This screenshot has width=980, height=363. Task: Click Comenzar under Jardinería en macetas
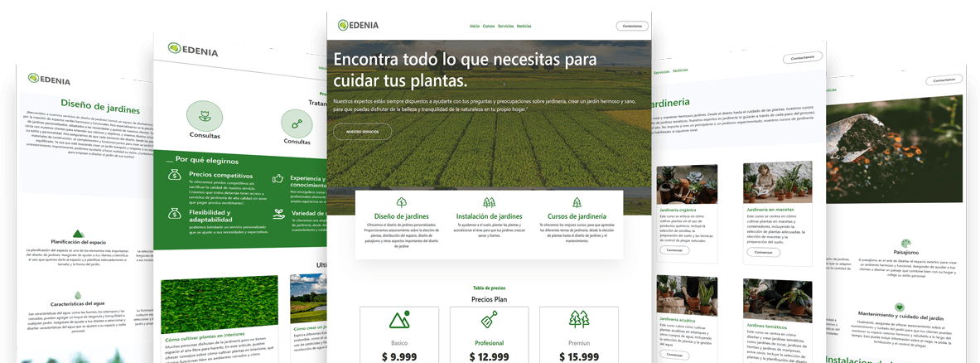(x=762, y=253)
